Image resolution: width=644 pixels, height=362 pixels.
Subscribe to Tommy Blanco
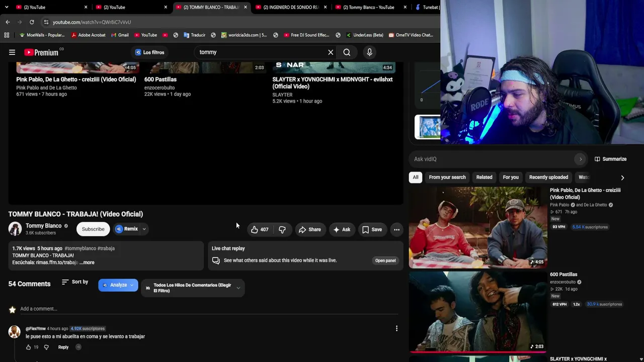click(x=93, y=229)
